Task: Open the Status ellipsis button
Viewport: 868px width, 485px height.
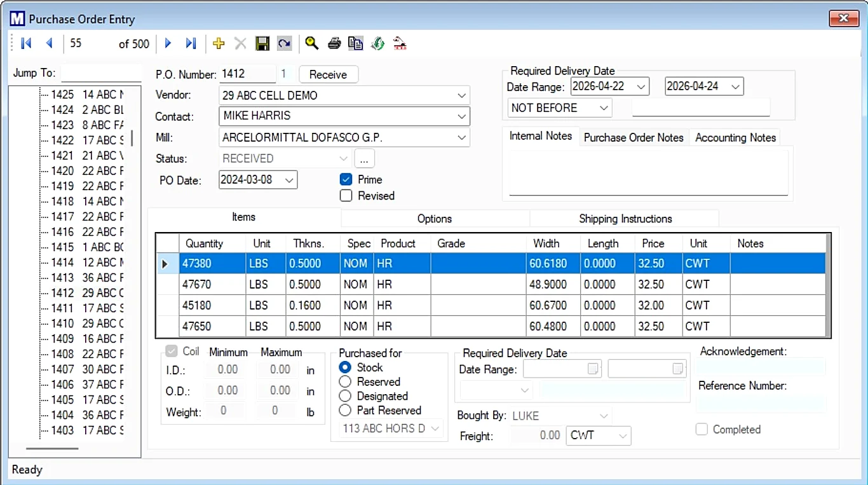Action: pyautogui.click(x=364, y=158)
